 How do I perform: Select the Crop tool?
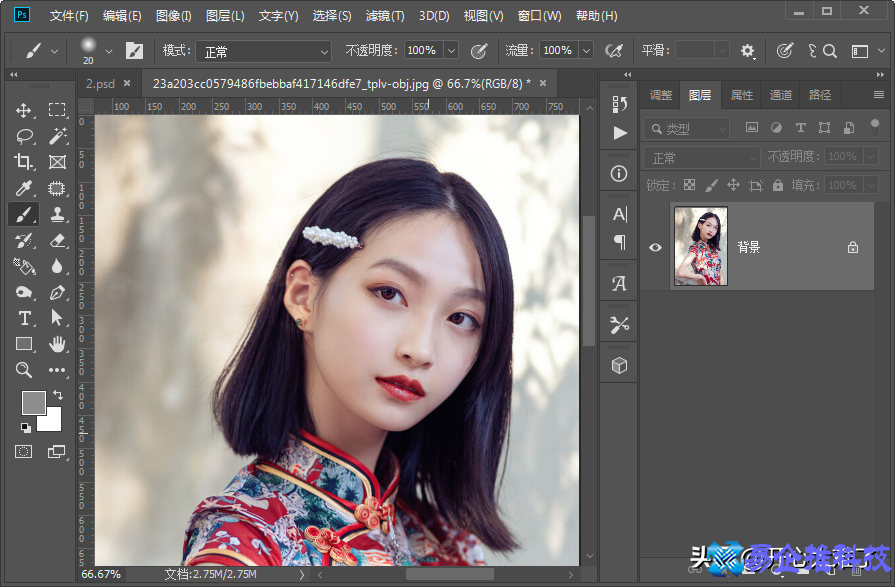[x=24, y=162]
